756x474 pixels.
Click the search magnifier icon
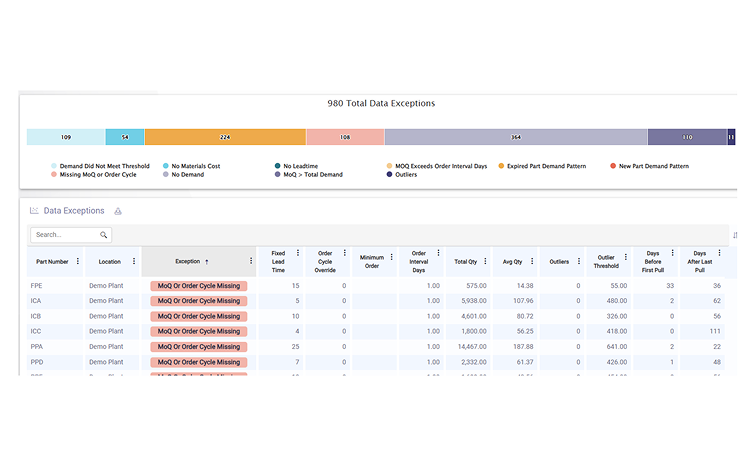click(x=103, y=235)
